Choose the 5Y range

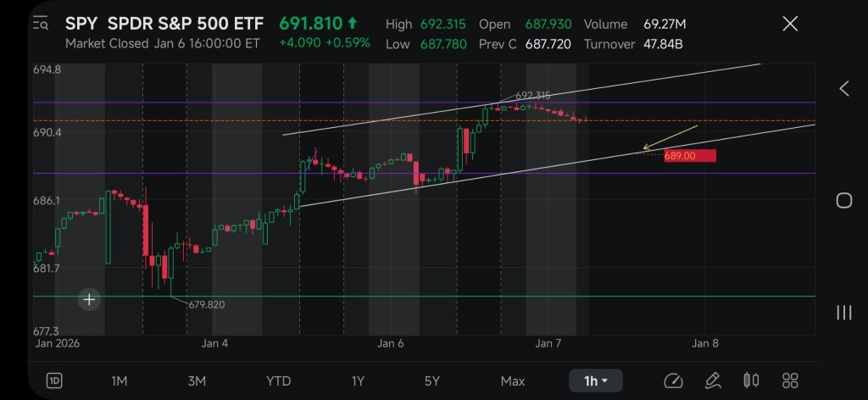tap(431, 381)
